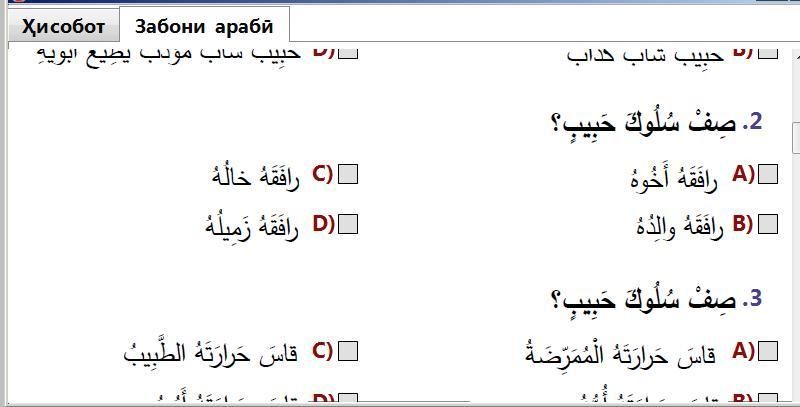
Task: Select the Забони арабӣ tab
Action: pos(203,26)
